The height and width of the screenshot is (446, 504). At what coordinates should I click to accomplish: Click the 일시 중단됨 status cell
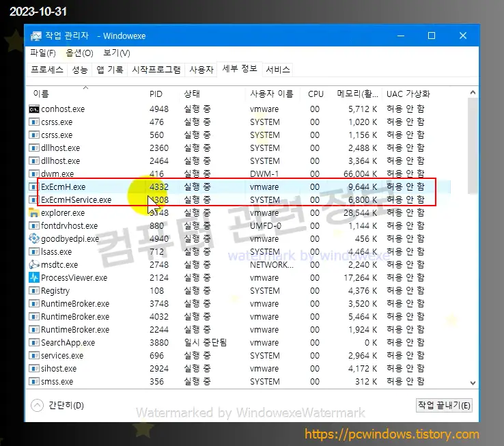pos(206,342)
